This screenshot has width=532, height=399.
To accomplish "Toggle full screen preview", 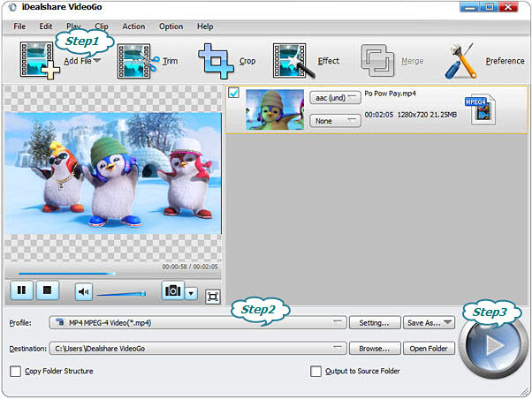I will (213, 297).
